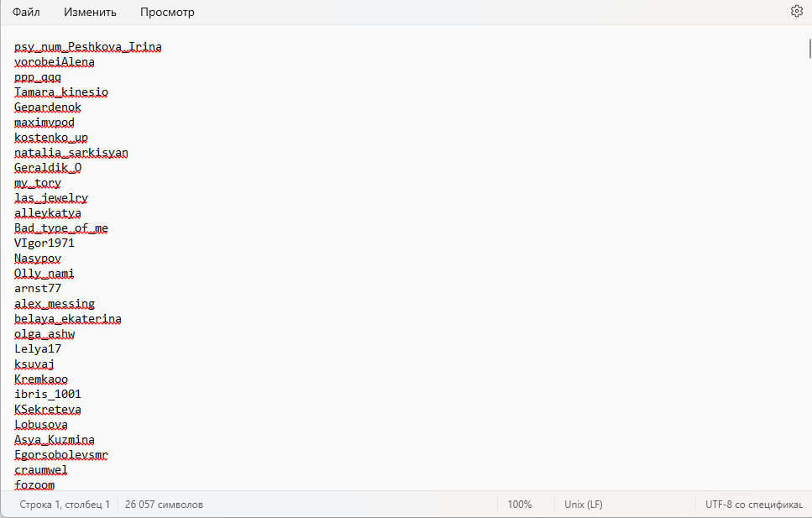Click on the line VIgor1971
The image size is (812, 518).
point(45,243)
